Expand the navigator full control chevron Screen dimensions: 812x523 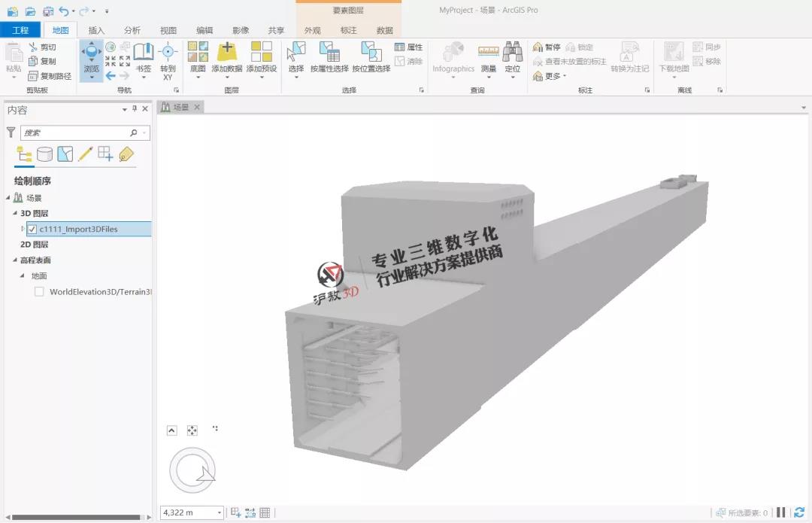(172, 430)
